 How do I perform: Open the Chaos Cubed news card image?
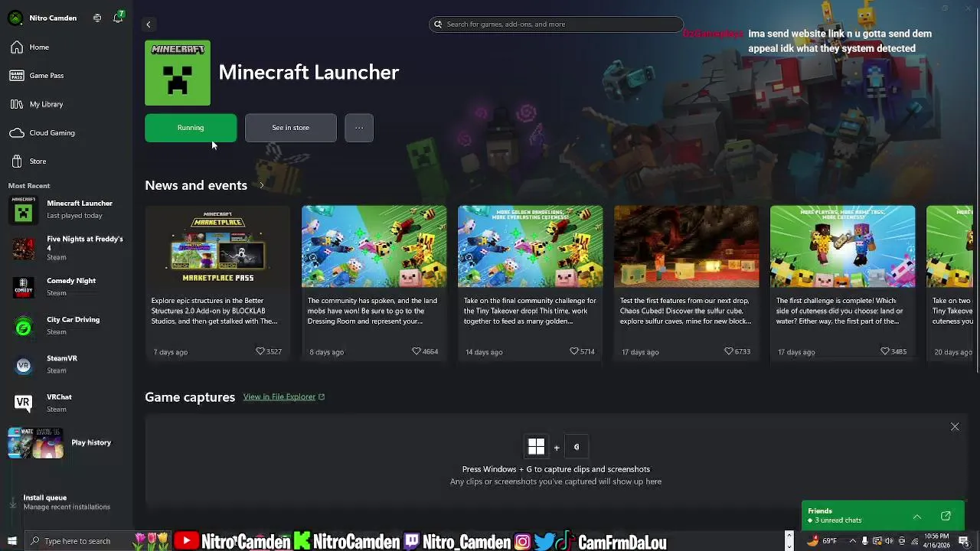686,246
